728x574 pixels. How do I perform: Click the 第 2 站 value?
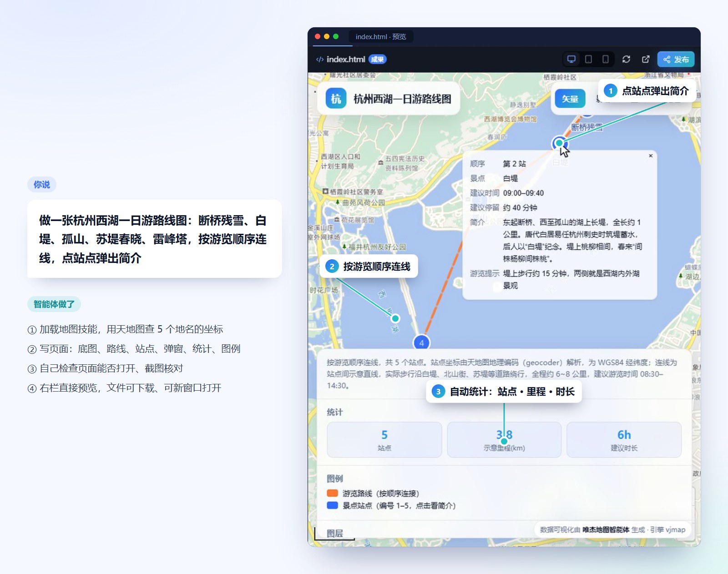click(x=514, y=164)
